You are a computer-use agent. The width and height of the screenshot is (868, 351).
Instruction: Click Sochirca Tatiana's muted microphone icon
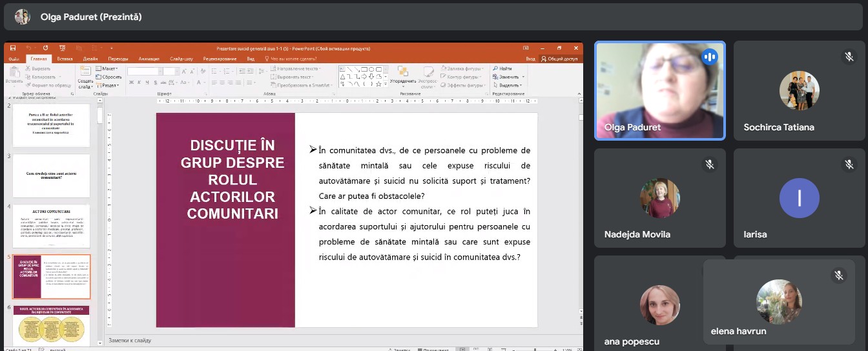849,57
